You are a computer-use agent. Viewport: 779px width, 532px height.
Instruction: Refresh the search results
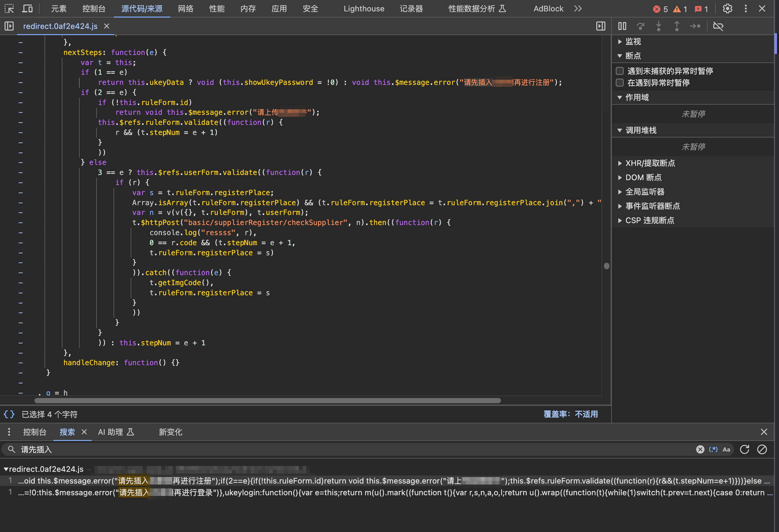click(x=745, y=449)
